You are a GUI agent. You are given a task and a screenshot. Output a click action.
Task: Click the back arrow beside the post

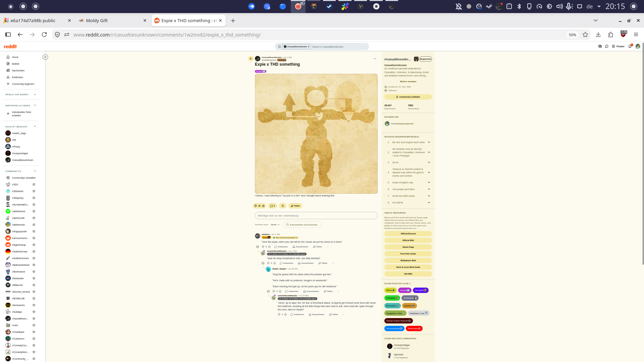tap(251, 59)
